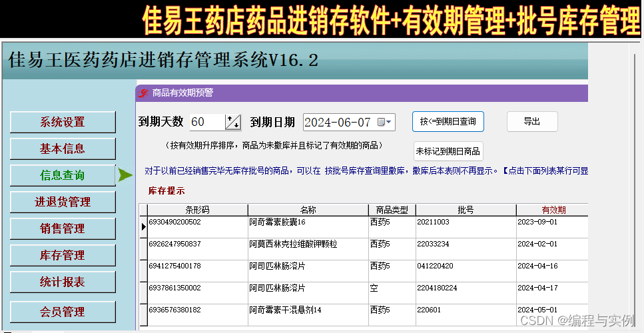Click the 到期日期 field 2024-06-07
Screen dimensions: 644x333
[349, 122]
